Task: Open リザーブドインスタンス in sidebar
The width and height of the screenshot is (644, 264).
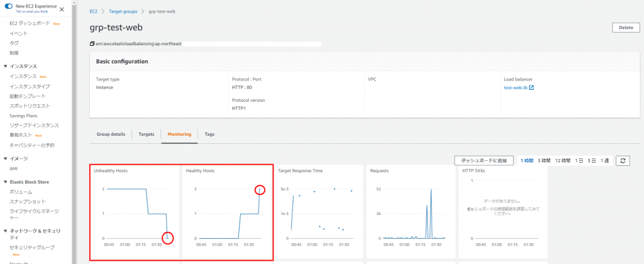Action: [34, 126]
